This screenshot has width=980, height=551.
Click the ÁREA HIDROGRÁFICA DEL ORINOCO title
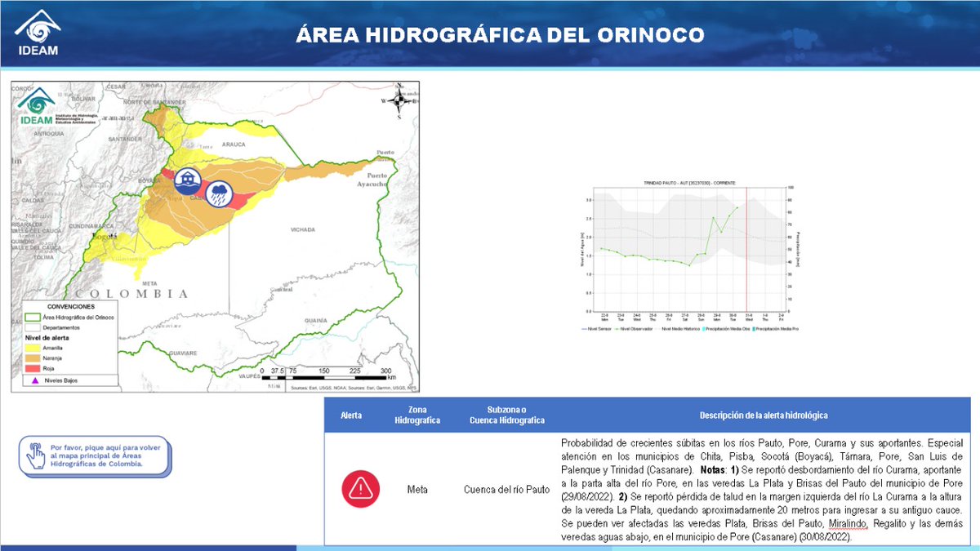coord(500,35)
